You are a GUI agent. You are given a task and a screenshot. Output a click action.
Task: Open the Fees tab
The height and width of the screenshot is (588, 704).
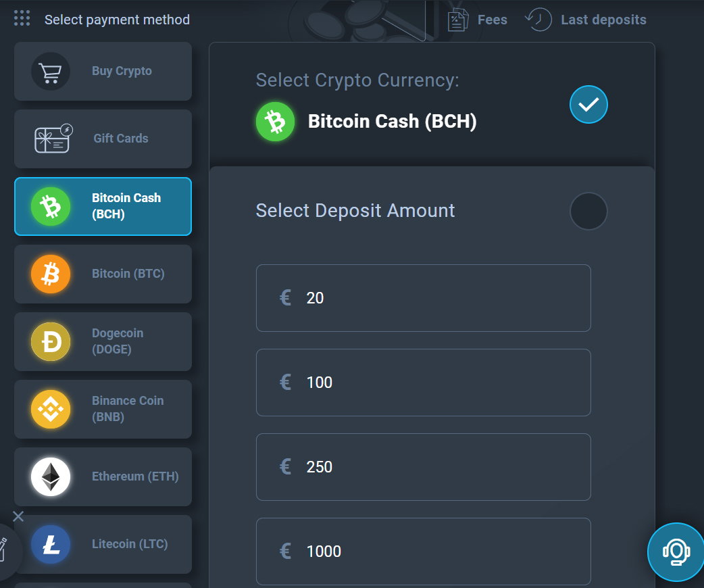point(478,20)
